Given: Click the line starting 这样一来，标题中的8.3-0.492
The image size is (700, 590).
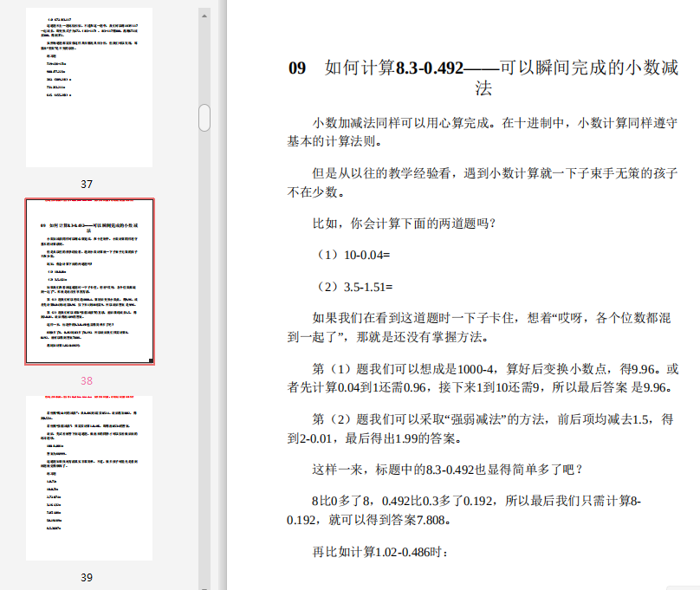Looking at the screenshot, I should tap(447, 470).
